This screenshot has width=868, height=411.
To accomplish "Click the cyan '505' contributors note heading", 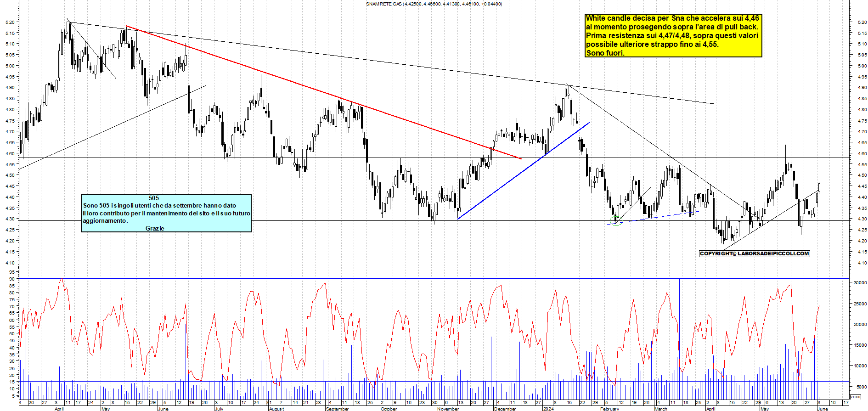I will (154, 198).
